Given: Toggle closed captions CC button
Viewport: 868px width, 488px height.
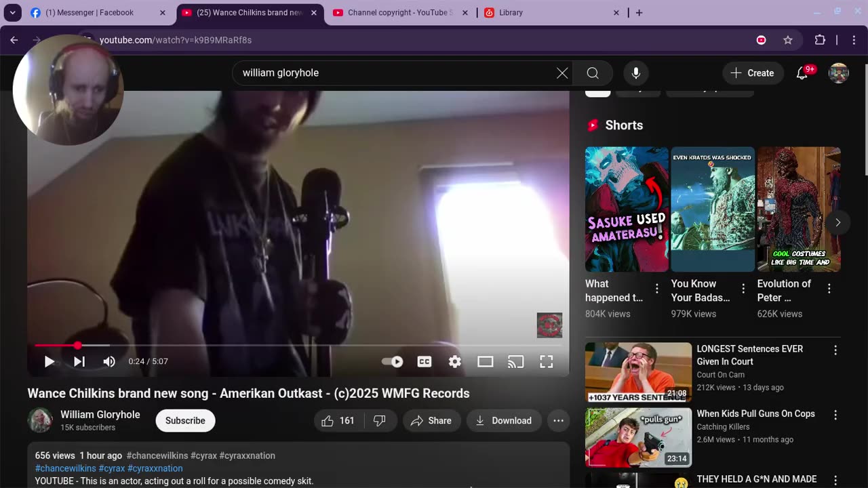Looking at the screenshot, I should point(425,362).
